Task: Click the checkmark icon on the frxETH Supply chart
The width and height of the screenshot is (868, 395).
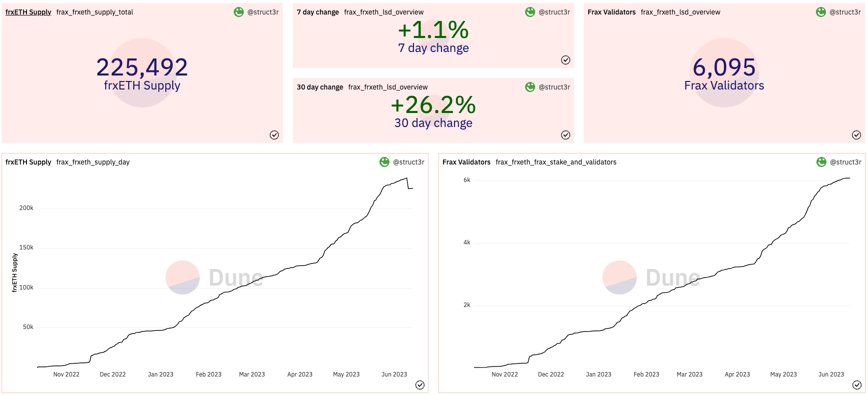Action: coord(420,385)
